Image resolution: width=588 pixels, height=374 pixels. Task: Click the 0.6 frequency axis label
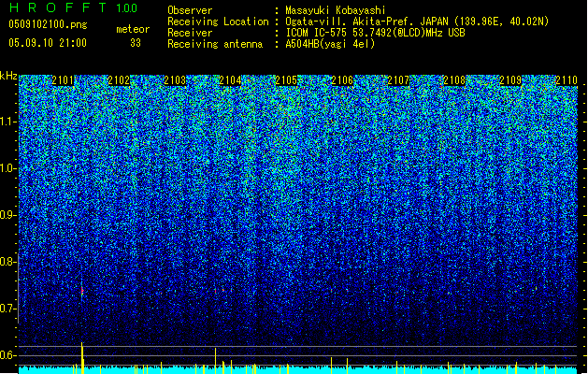(8, 355)
